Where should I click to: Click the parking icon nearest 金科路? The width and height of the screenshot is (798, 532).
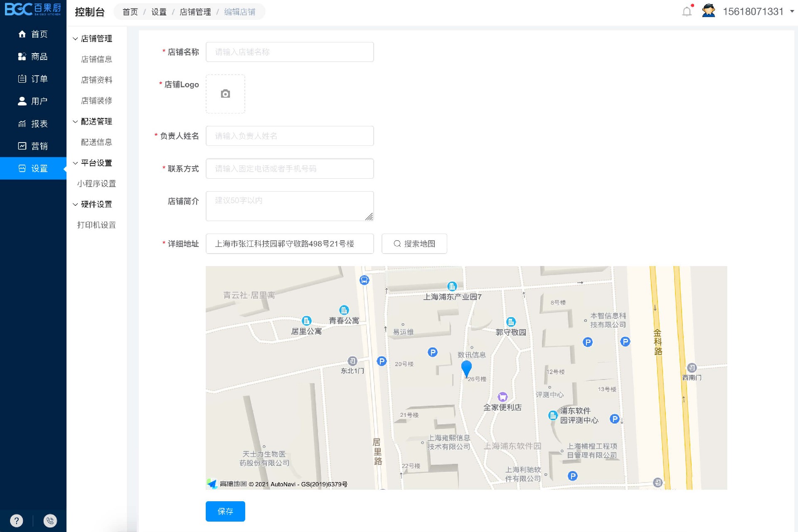[x=625, y=342]
